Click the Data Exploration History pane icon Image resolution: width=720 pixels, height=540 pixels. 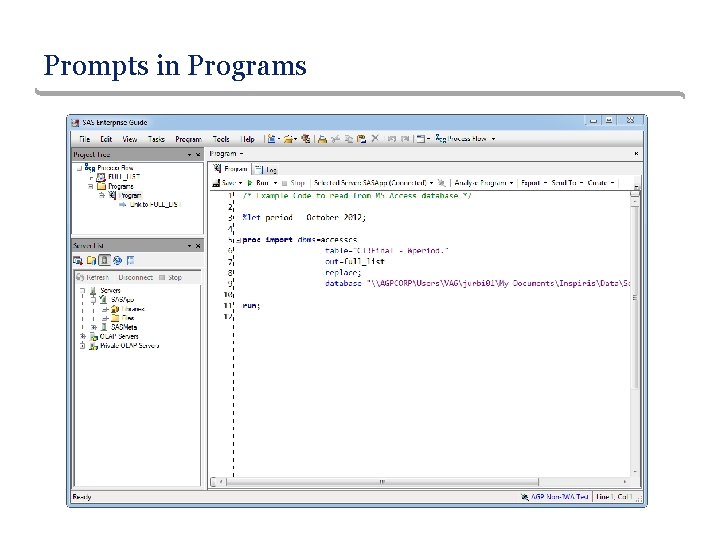pos(130,261)
